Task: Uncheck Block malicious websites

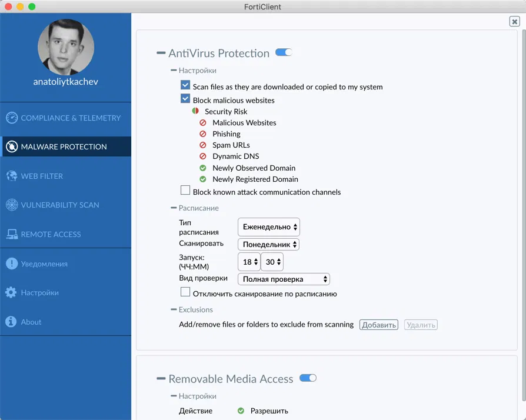Action: point(185,99)
